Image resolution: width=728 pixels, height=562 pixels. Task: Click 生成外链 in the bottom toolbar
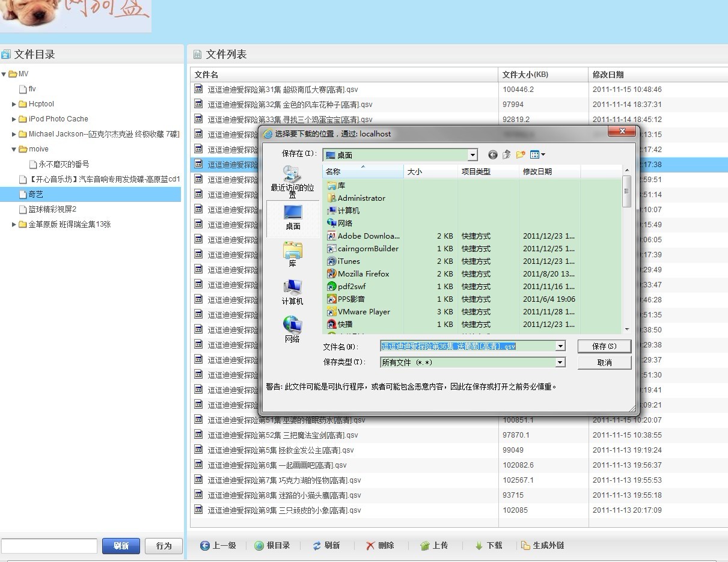pyautogui.click(x=543, y=546)
